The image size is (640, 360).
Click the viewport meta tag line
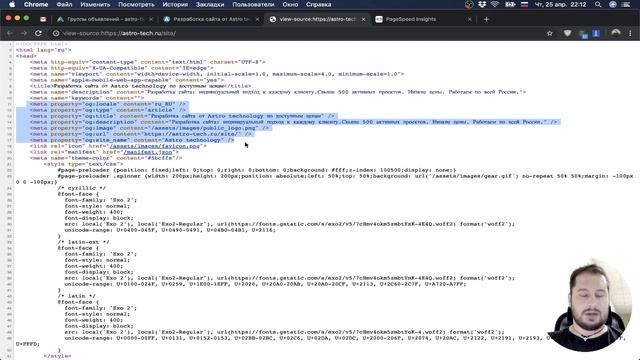pyautogui.click(x=217, y=74)
